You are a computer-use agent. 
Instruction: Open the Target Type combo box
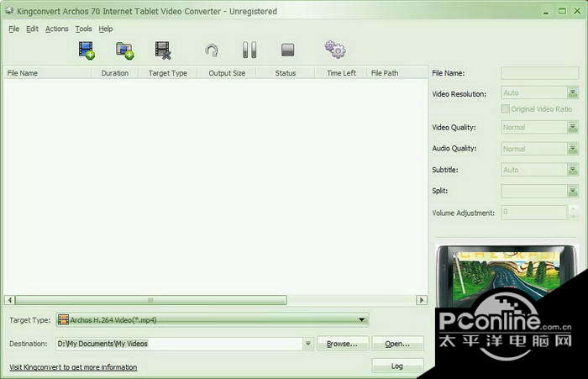tap(213, 319)
